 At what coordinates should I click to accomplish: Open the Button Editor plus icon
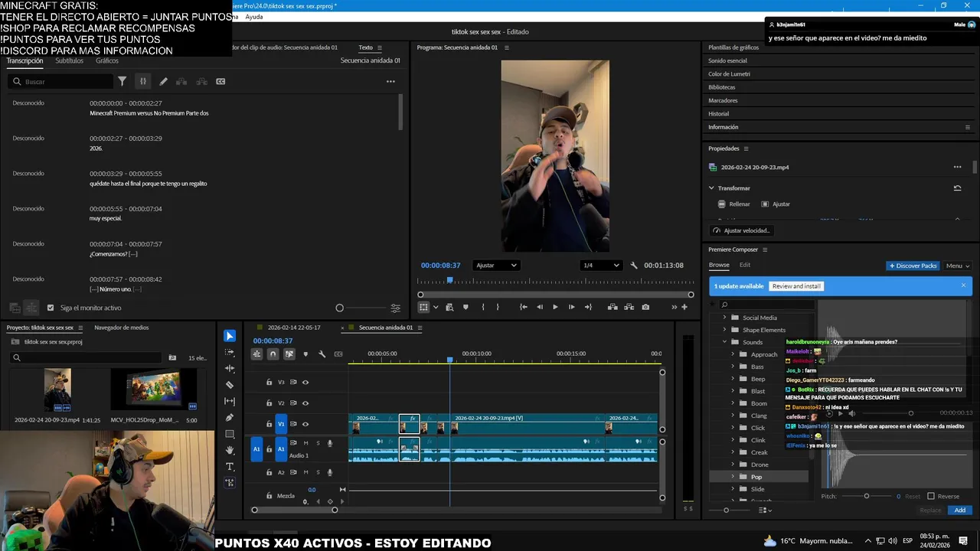pyautogui.click(x=684, y=307)
